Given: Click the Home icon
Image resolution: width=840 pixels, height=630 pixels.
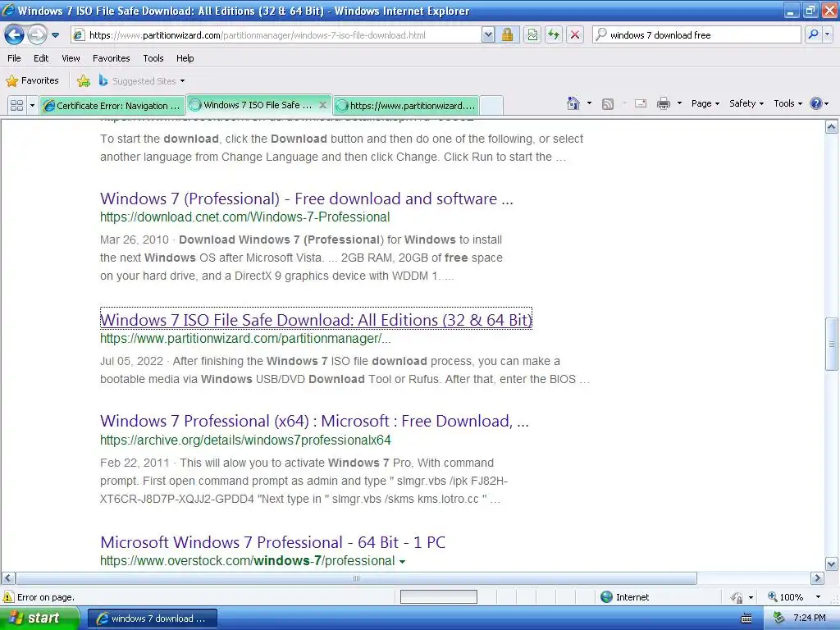Looking at the screenshot, I should tap(573, 103).
